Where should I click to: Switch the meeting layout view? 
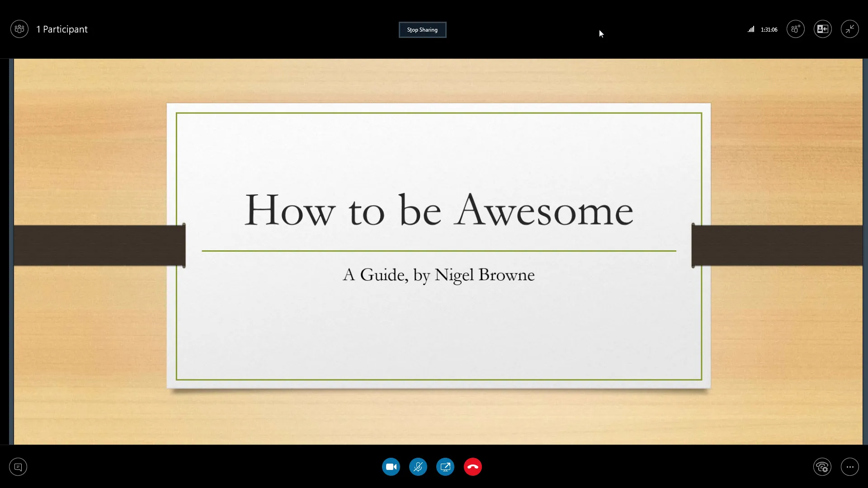pyautogui.click(x=823, y=29)
